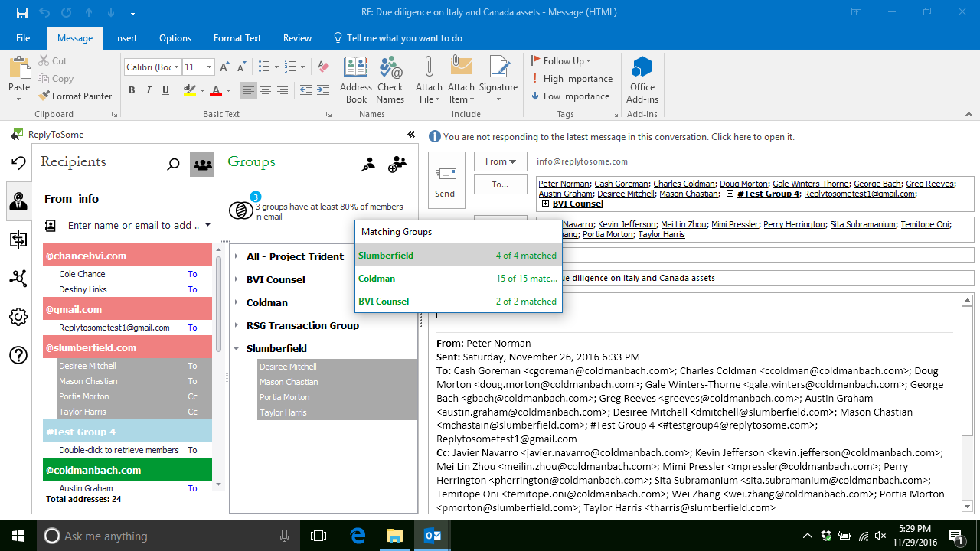Pick a text highlight color

pyautogui.click(x=189, y=90)
